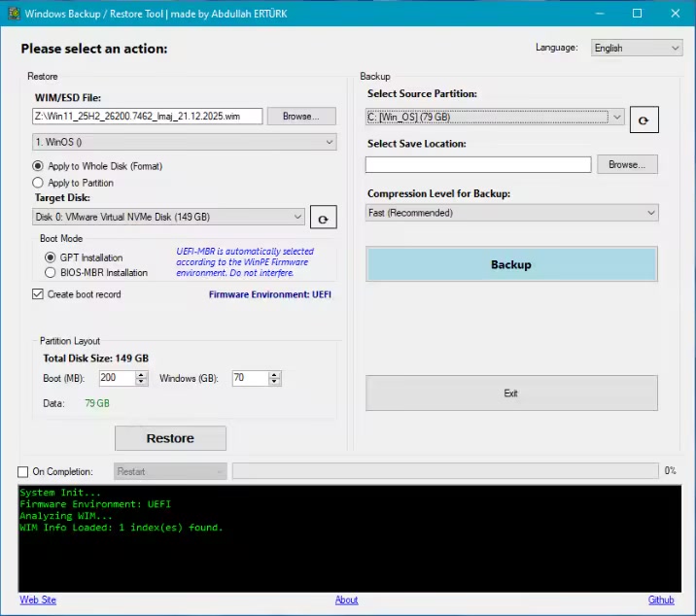Open the About link
The image size is (696, 616).
[x=346, y=600]
